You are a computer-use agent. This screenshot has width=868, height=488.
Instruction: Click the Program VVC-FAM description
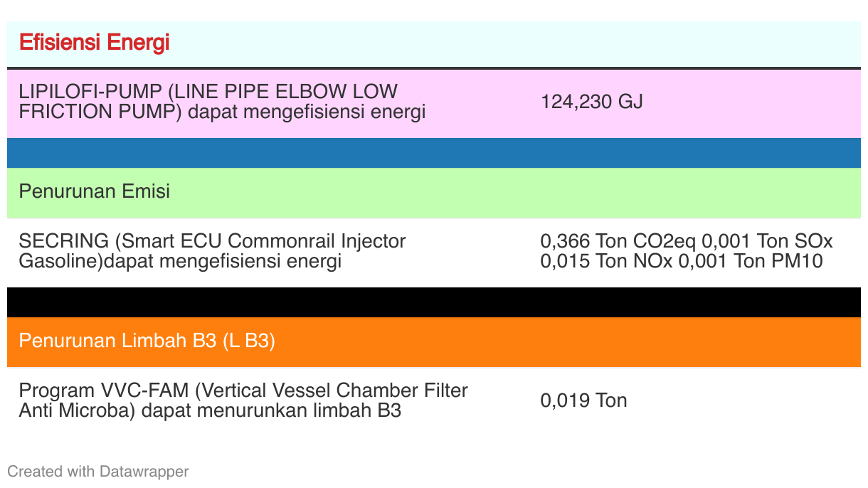(x=243, y=401)
